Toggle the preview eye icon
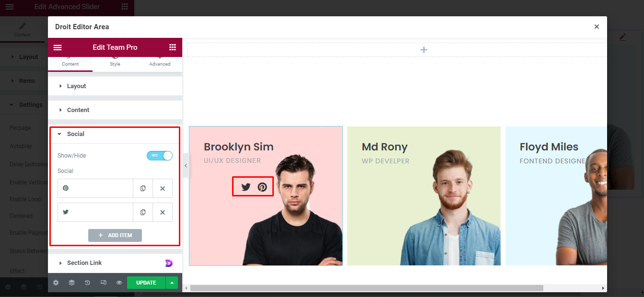Viewport: 644px width, 297px height. pos(119,283)
